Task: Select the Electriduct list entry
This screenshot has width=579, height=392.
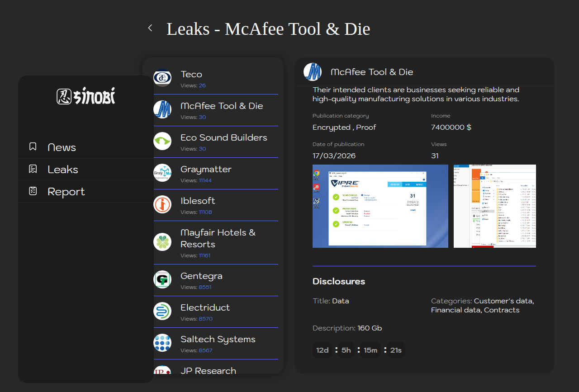Action: pos(205,308)
